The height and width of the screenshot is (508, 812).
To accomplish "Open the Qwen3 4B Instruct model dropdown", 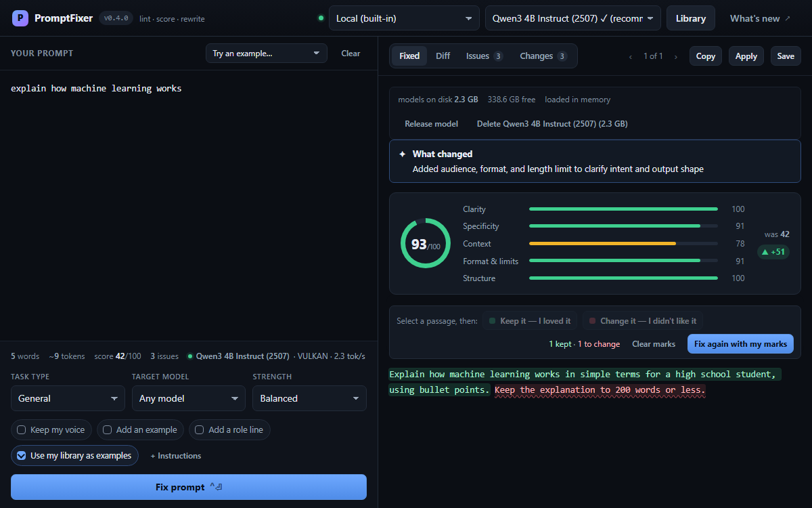I will coord(573,18).
